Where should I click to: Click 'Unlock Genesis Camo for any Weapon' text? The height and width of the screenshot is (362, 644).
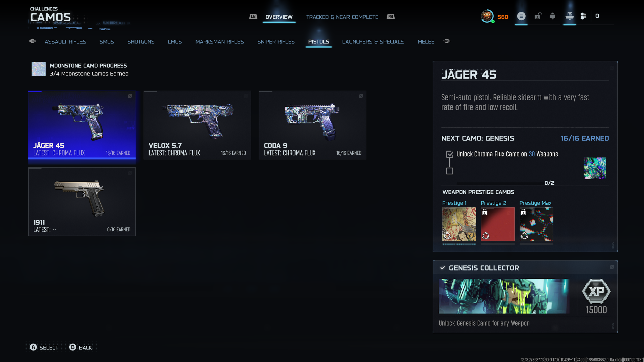pos(484,323)
